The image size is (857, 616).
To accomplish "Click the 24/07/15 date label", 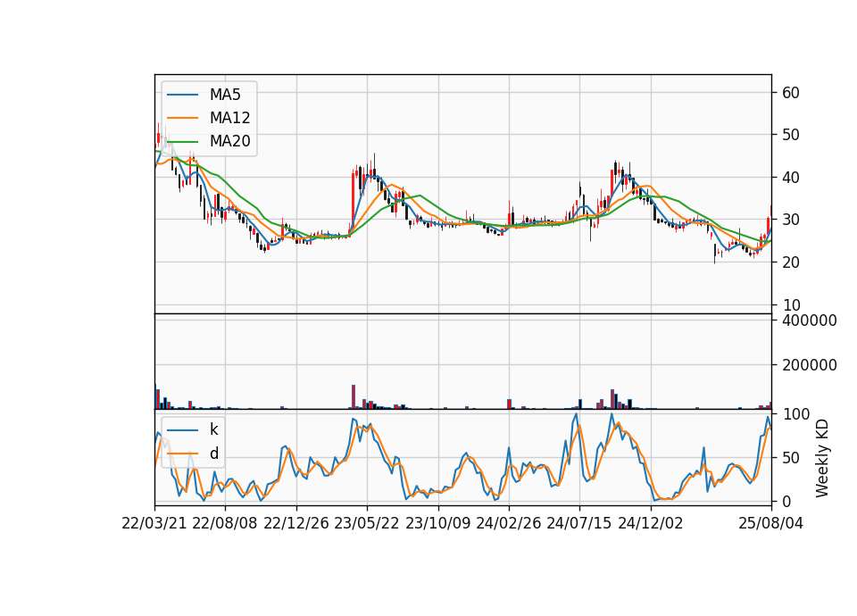I will click(x=579, y=523).
